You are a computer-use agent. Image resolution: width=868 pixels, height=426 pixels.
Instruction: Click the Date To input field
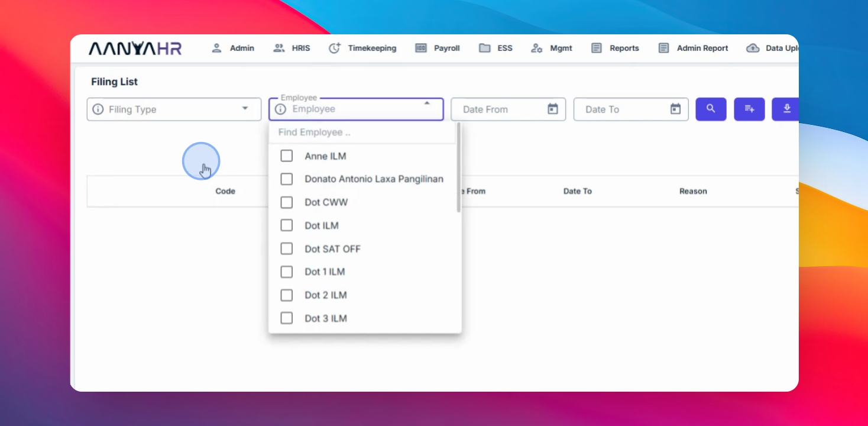631,109
